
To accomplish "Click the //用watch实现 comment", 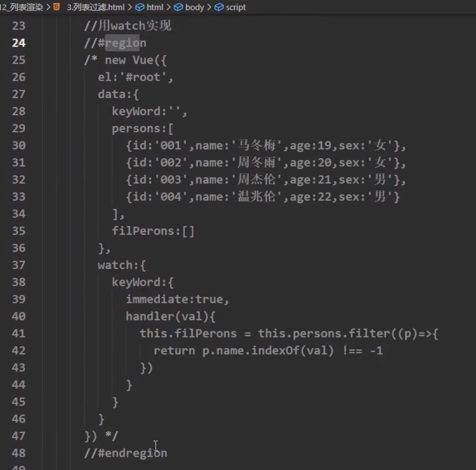I will coord(128,25).
